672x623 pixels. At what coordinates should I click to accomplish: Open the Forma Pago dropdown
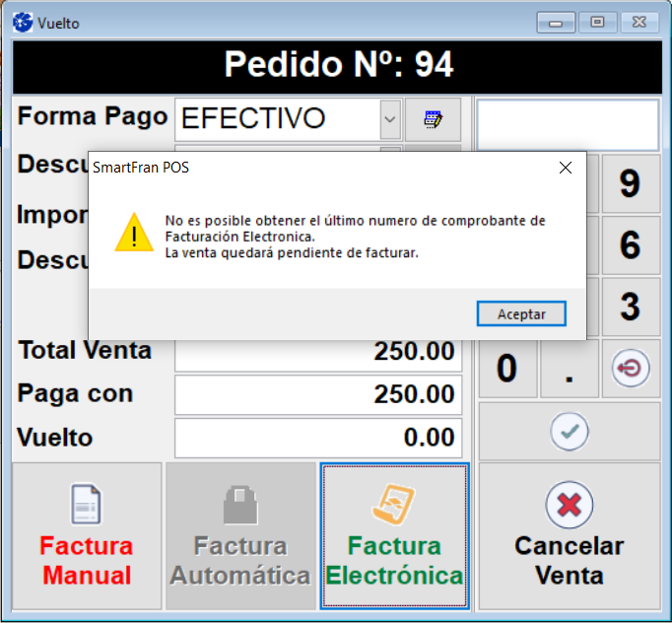click(x=390, y=119)
